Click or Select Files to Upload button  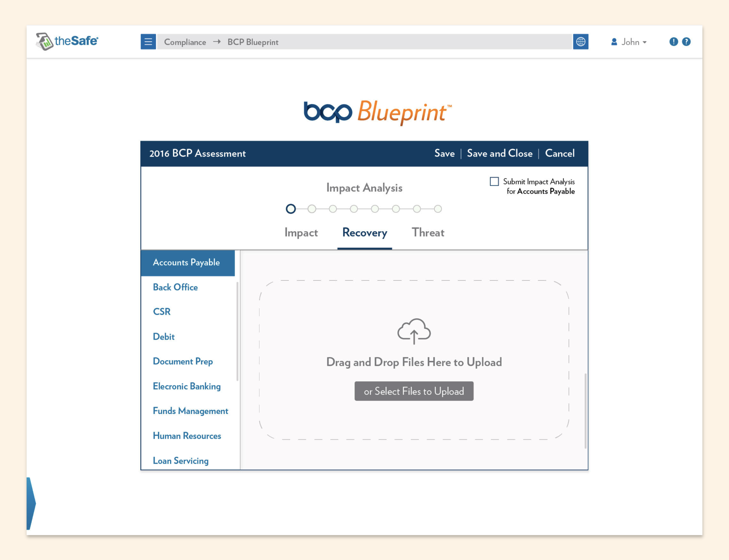414,391
